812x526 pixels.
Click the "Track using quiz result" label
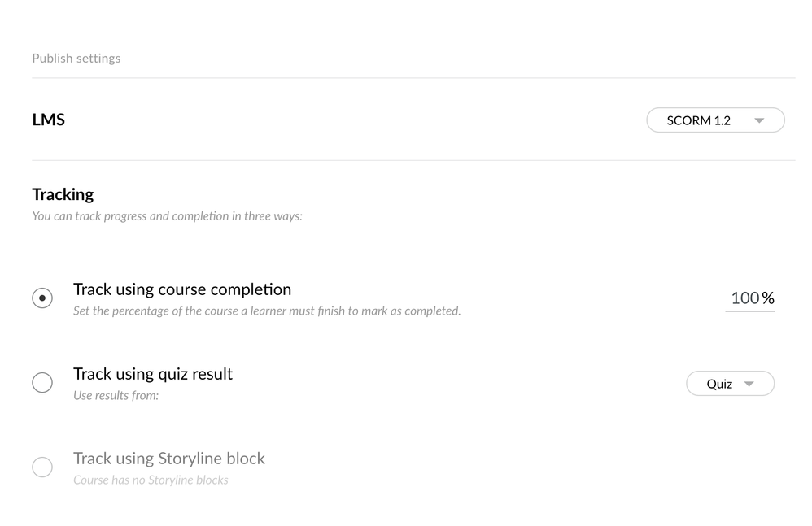pos(153,374)
